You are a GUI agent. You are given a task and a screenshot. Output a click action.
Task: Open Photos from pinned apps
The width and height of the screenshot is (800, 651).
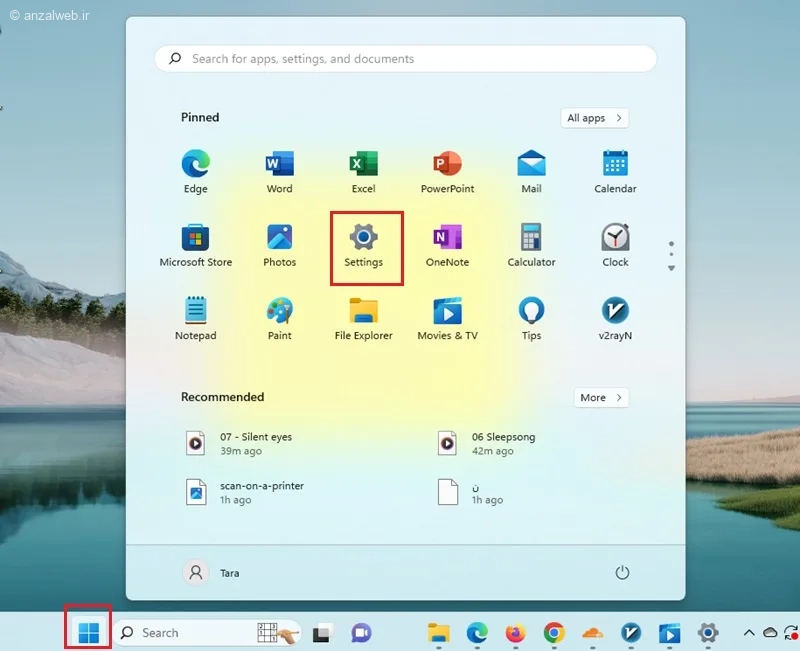279,245
